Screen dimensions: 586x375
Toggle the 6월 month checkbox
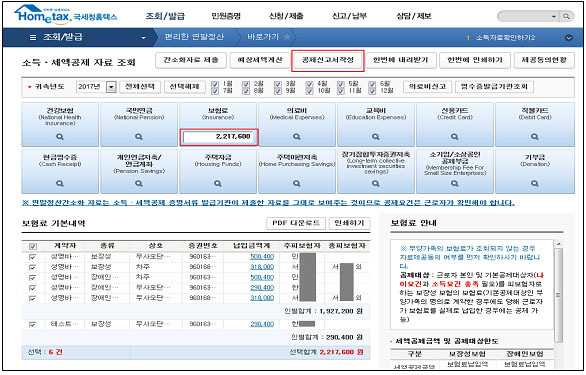372,84
